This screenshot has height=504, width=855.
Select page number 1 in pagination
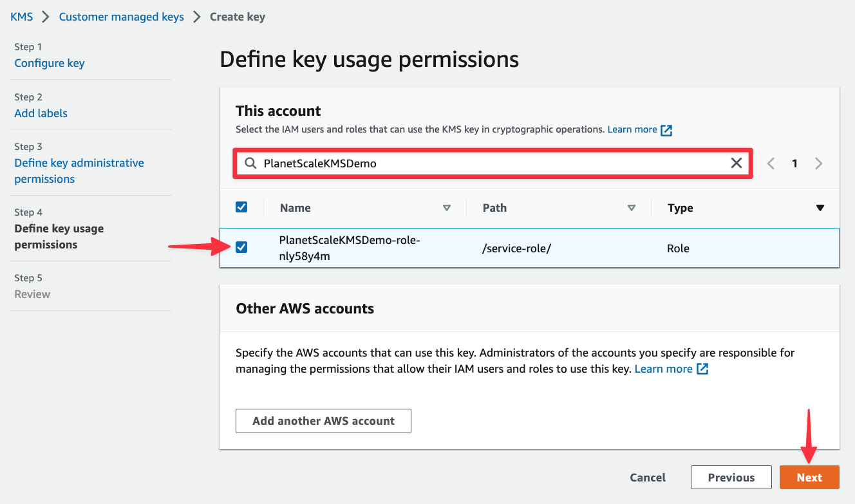point(795,163)
